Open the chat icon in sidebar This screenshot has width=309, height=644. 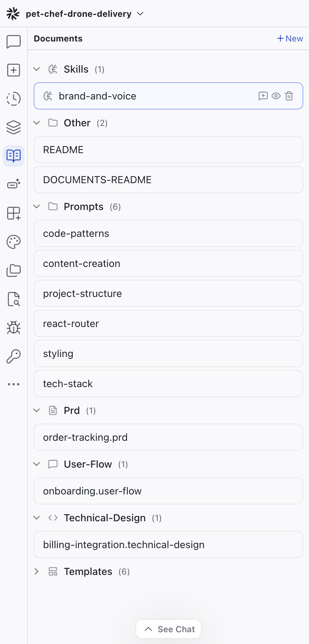tap(14, 42)
